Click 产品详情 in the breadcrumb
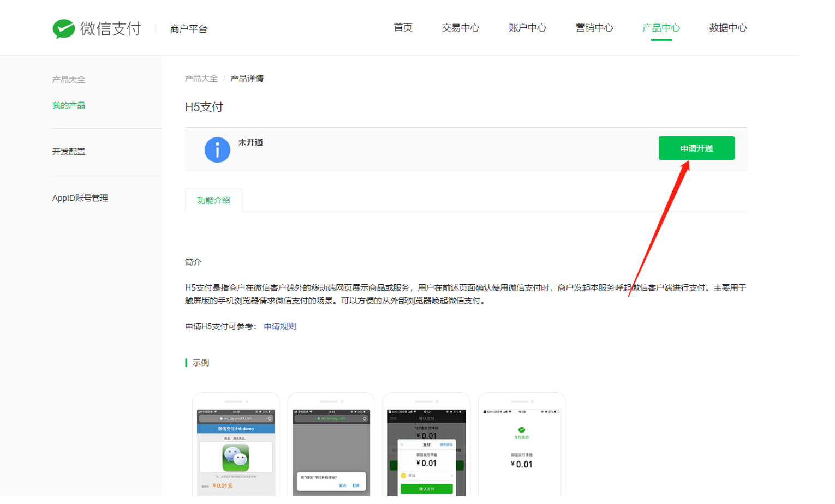The width and height of the screenshot is (835, 504). pyautogui.click(x=247, y=79)
